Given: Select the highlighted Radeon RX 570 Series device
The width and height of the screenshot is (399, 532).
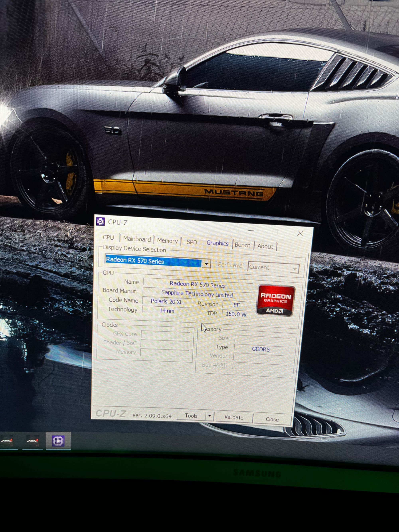Looking at the screenshot, I should 153,261.
